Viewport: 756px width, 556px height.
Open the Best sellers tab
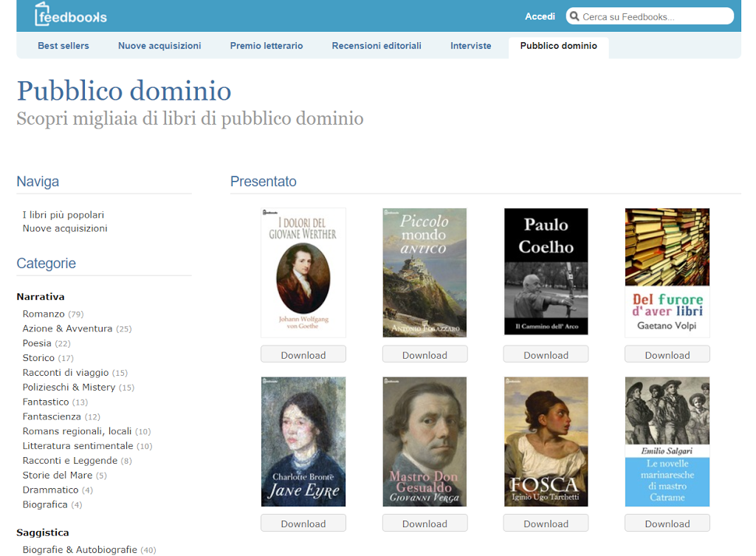pos(63,46)
